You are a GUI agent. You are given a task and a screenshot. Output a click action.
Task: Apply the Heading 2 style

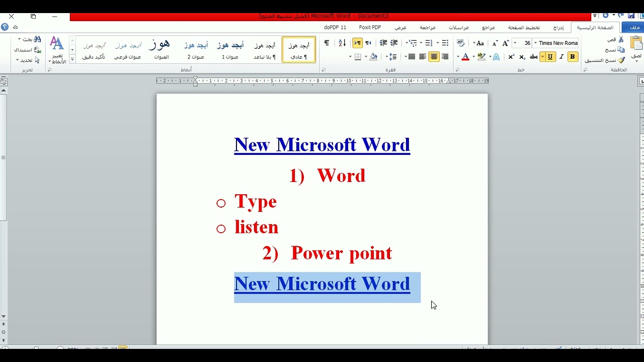coord(196,49)
